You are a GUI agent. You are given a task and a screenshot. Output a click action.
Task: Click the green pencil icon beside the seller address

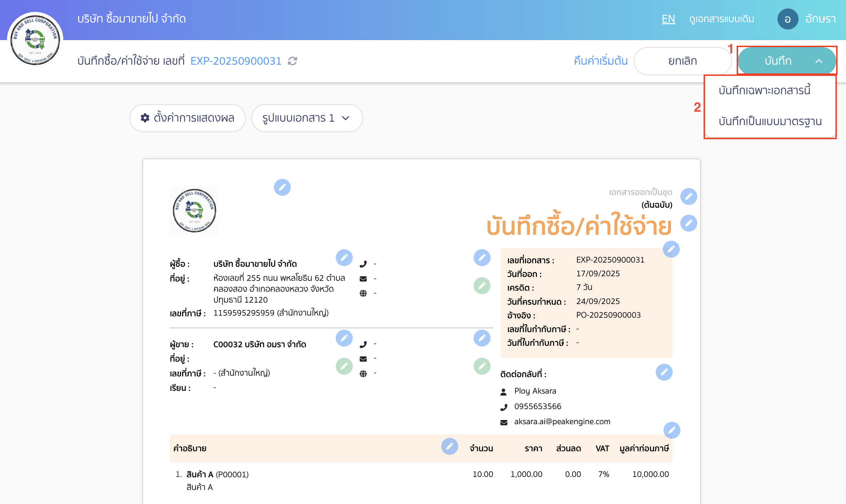[x=344, y=367]
